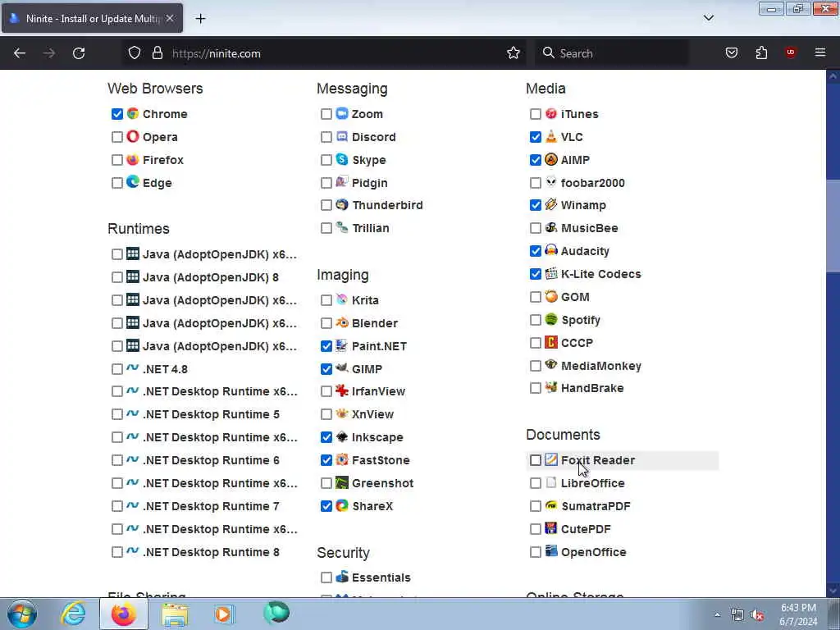Click the SumatraPDF icon
Screen dimensions: 840x630
(550, 505)
